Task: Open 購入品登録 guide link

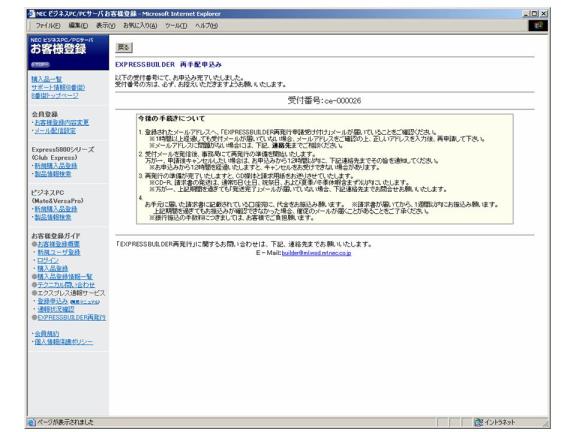Action: pyautogui.click(x=53, y=269)
